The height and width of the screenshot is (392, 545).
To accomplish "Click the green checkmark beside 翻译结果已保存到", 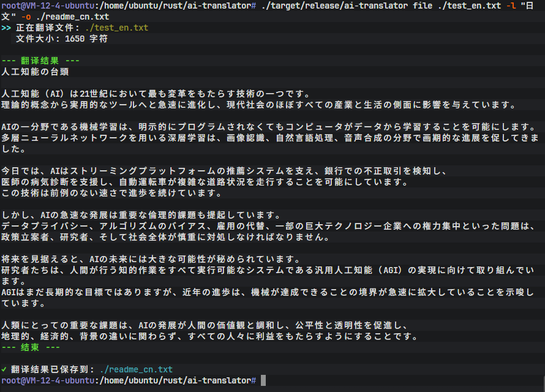I will pyautogui.click(x=4, y=369).
